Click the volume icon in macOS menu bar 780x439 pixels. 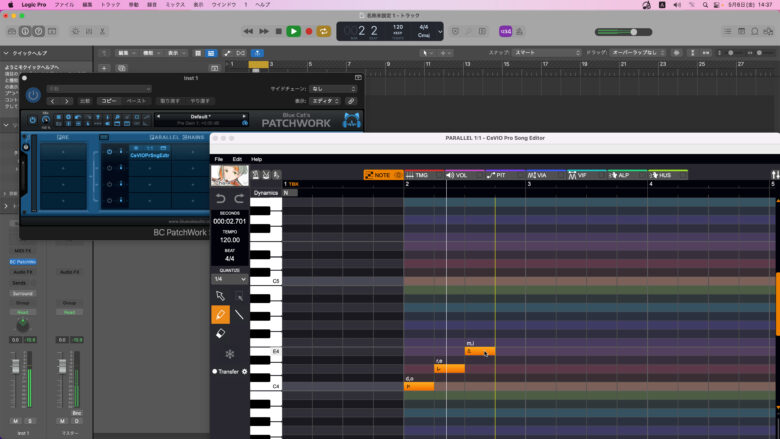[x=677, y=4]
